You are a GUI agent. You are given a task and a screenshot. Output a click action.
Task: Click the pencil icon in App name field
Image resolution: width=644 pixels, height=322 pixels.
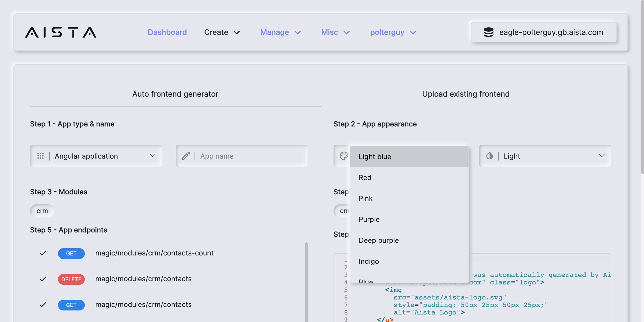(x=186, y=156)
